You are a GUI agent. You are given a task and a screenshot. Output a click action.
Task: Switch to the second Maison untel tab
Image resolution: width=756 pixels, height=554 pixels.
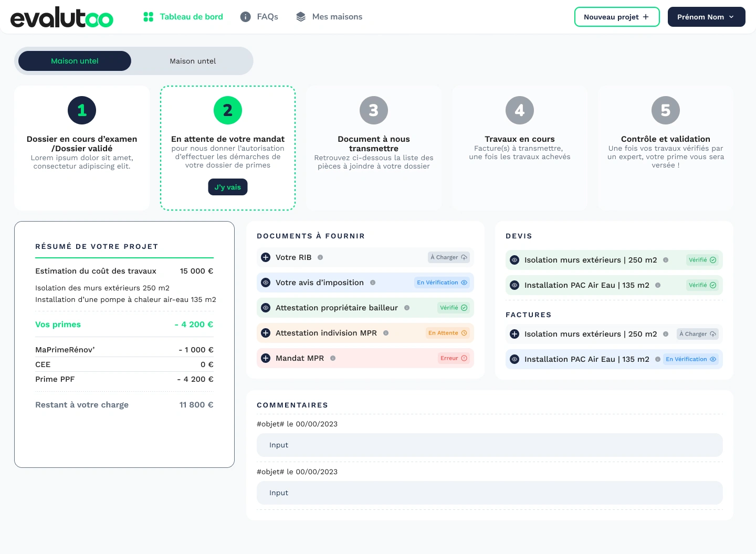pos(193,61)
